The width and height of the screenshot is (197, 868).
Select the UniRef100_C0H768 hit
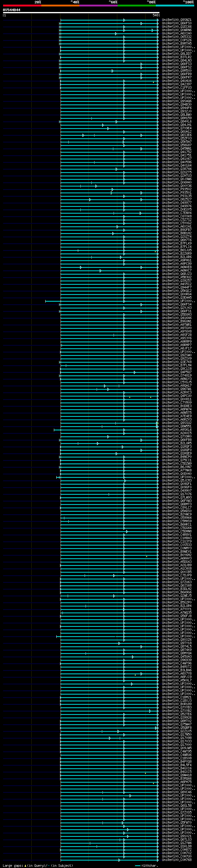[176, 860]
